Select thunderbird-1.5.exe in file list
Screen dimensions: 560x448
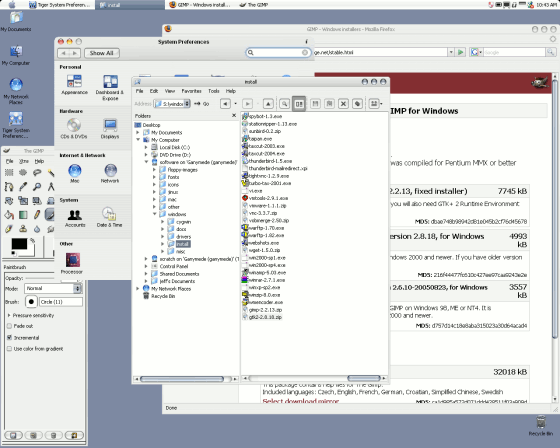click(x=267, y=161)
